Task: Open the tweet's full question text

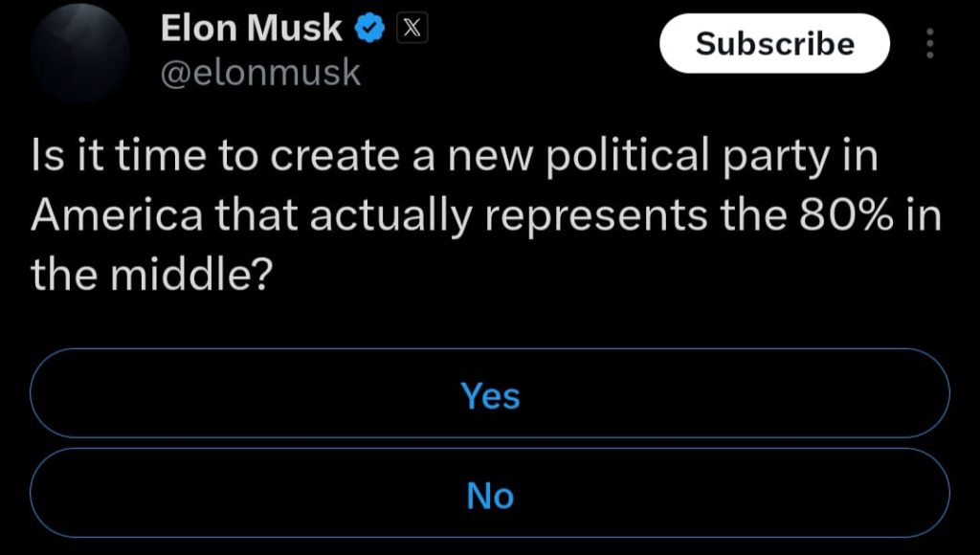Action: pos(486,214)
